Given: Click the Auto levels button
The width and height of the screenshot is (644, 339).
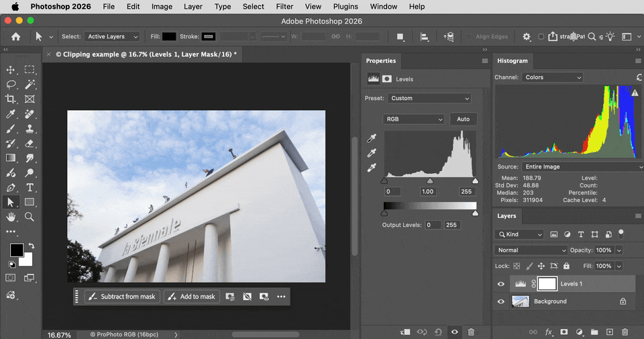Looking at the screenshot, I should (464, 119).
